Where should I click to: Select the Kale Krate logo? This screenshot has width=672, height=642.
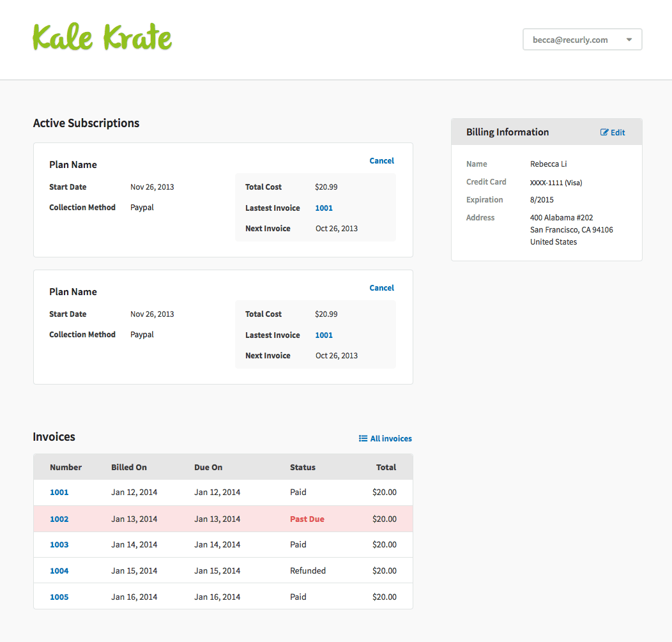pos(102,38)
